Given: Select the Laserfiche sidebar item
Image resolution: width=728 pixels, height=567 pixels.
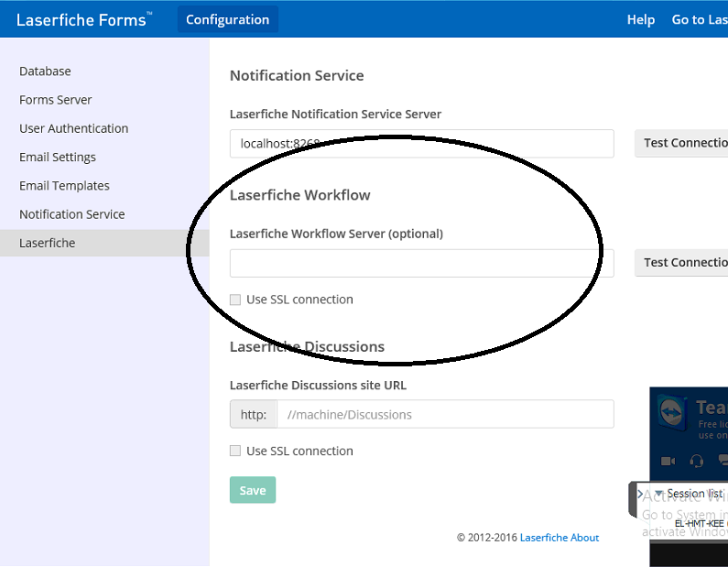Looking at the screenshot, I should coord(104,243).
